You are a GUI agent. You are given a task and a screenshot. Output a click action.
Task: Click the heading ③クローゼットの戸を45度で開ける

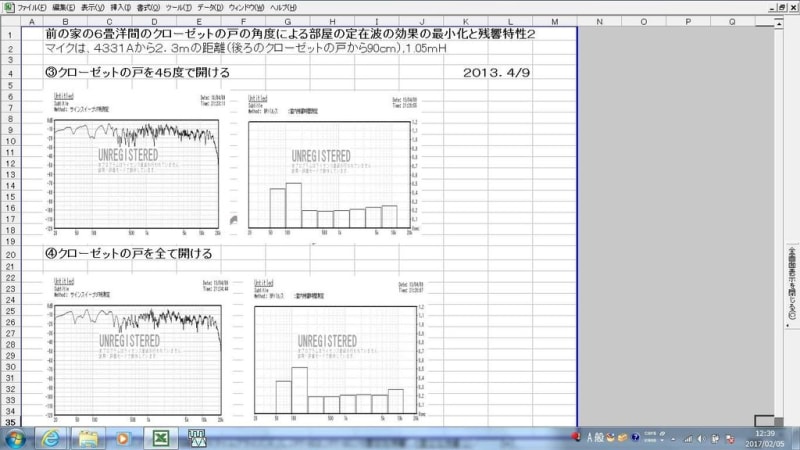(137, 72)
